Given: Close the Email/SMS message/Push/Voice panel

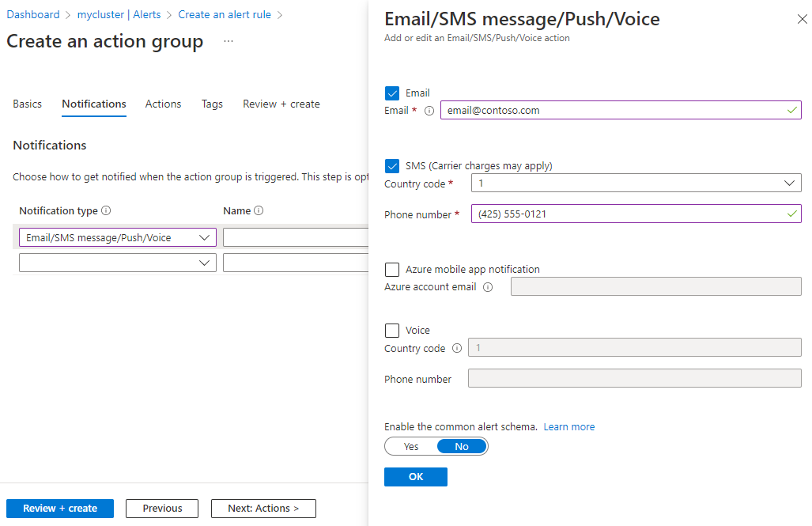Looking at the screenshot, I should coord(803,18).
